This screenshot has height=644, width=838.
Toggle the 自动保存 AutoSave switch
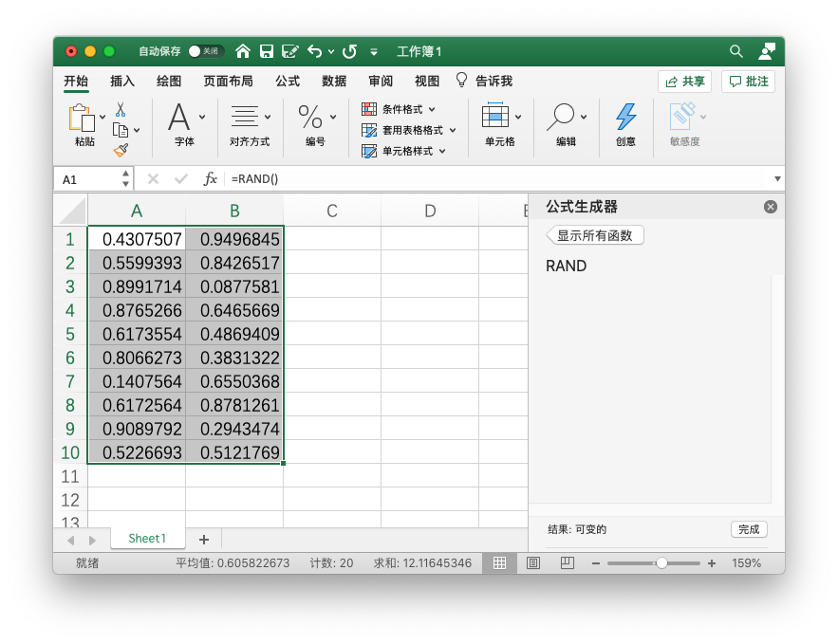click(x=205, y=51)
